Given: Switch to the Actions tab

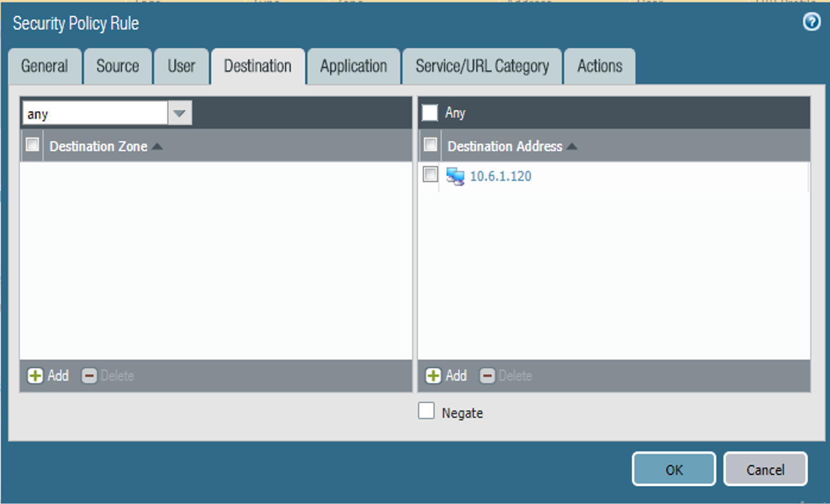Looking at the screenshot, I should click(x=600, y=66).
